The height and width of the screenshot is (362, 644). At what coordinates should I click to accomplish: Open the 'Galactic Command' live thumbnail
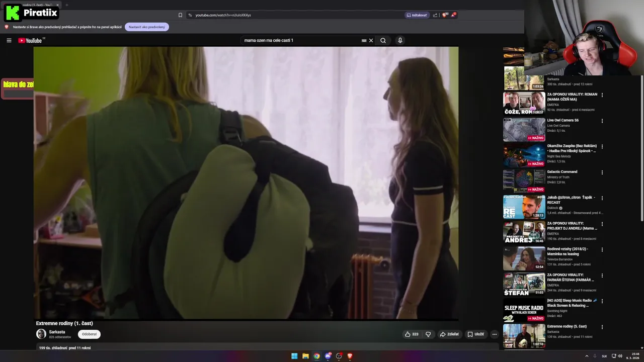(x=524, y=181)
